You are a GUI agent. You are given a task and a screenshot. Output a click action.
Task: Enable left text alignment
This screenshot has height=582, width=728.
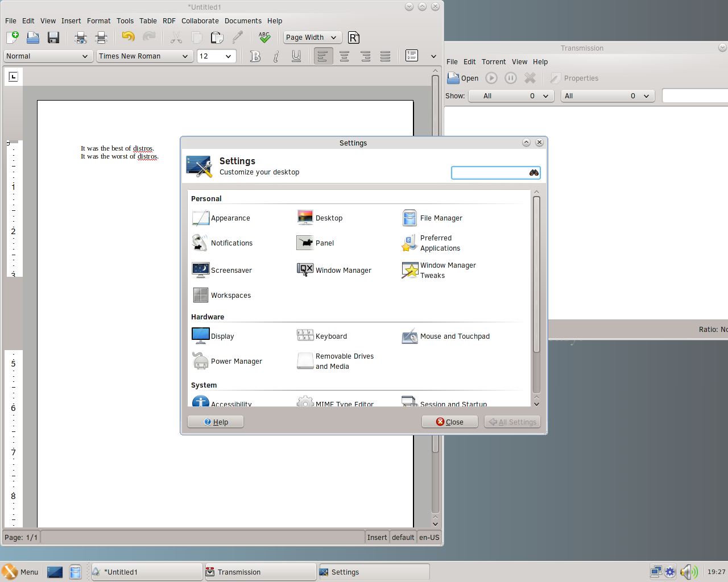pos(323,56)
